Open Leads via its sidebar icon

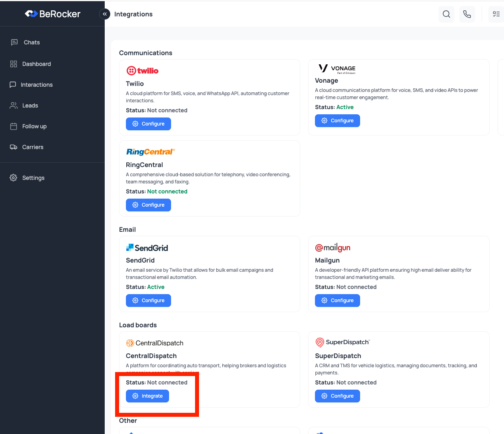[13, 105]
